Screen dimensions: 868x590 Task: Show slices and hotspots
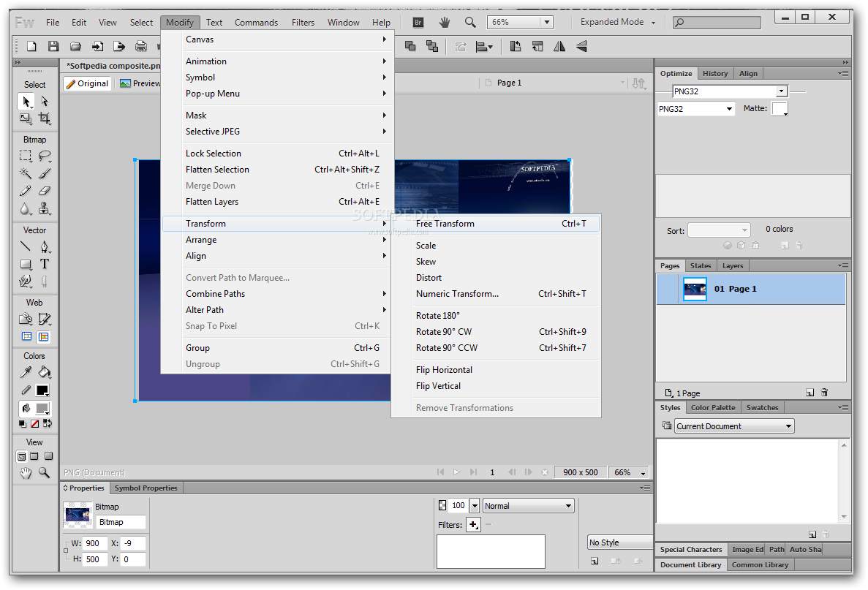44,336
